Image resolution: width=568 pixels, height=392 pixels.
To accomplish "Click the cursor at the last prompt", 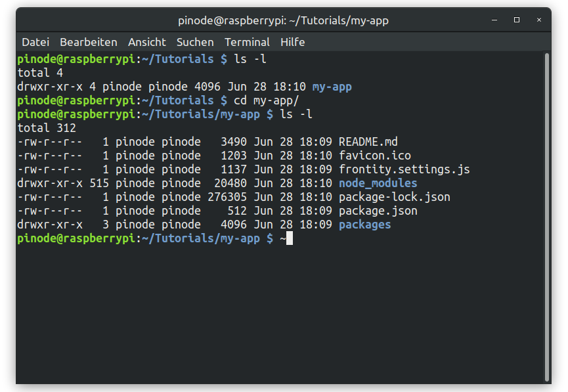I will pyautogui.click(x=290, y=238).
